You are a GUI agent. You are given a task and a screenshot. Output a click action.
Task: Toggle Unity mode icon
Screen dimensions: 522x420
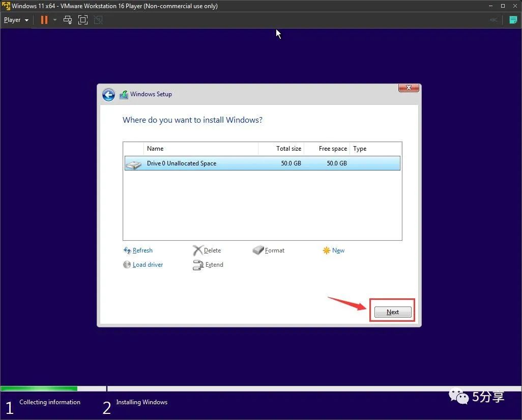[98, 20]
